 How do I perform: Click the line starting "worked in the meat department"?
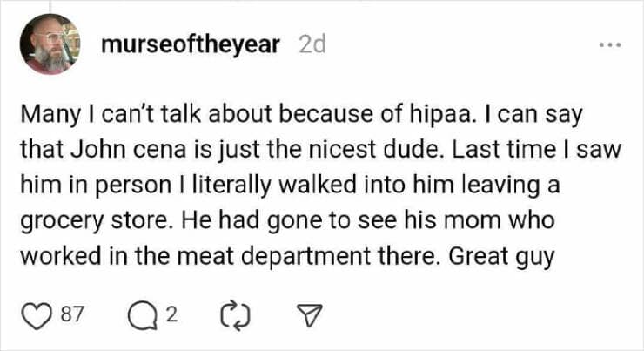pos(287,258)
